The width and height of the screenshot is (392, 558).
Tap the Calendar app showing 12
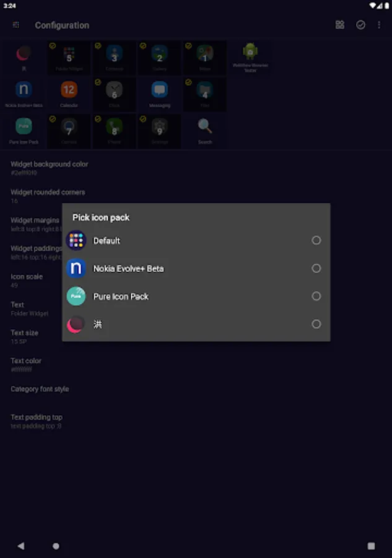pyautogui.click(x=69, y=94)
